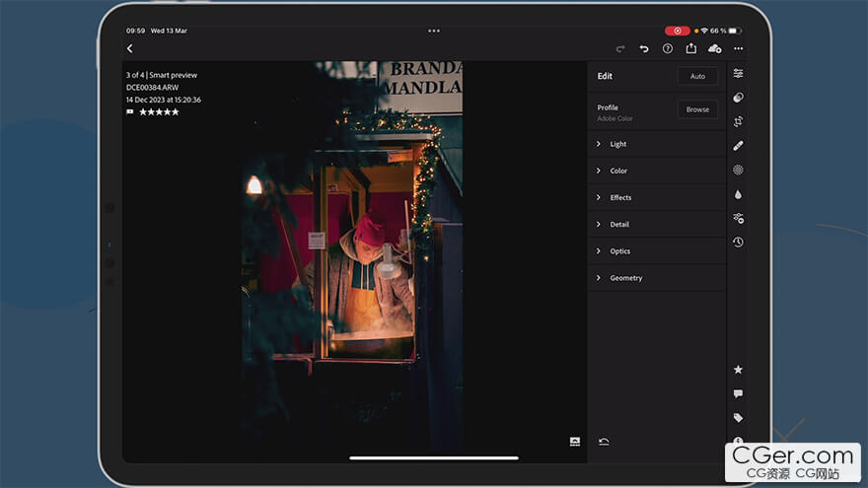Open the share export icon
Viewport: 868px width, 488px height.
[x=690, y=48]
